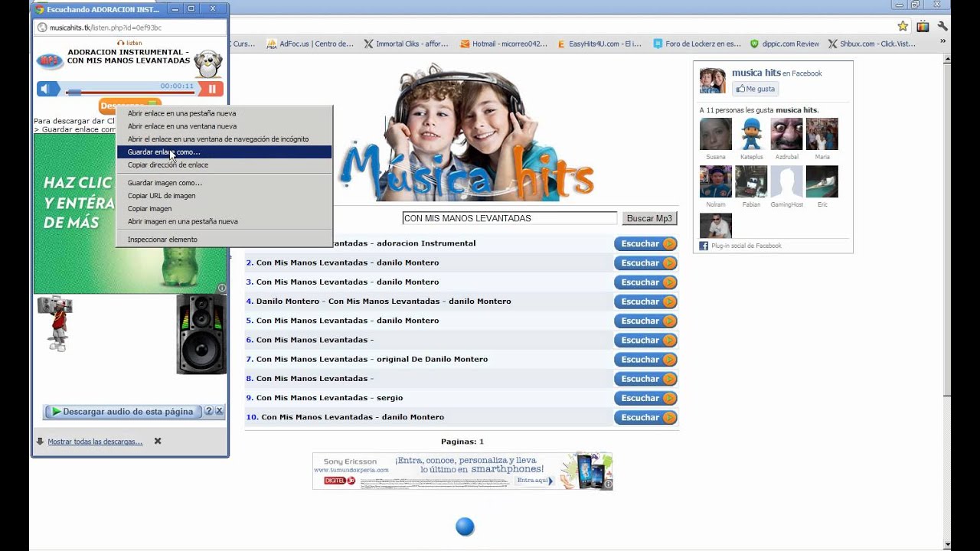Open Susana's Facebook profile picture

[x=716, y=134]
